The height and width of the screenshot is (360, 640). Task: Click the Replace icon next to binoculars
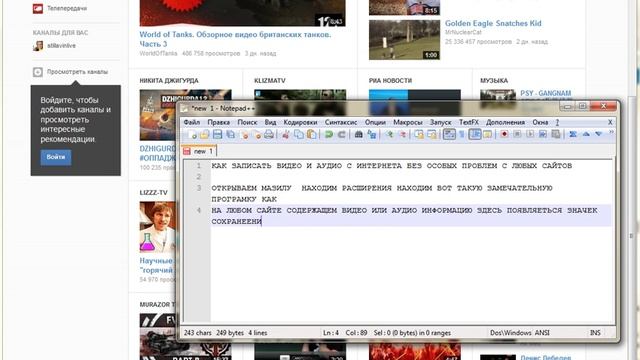click(371, 134)
